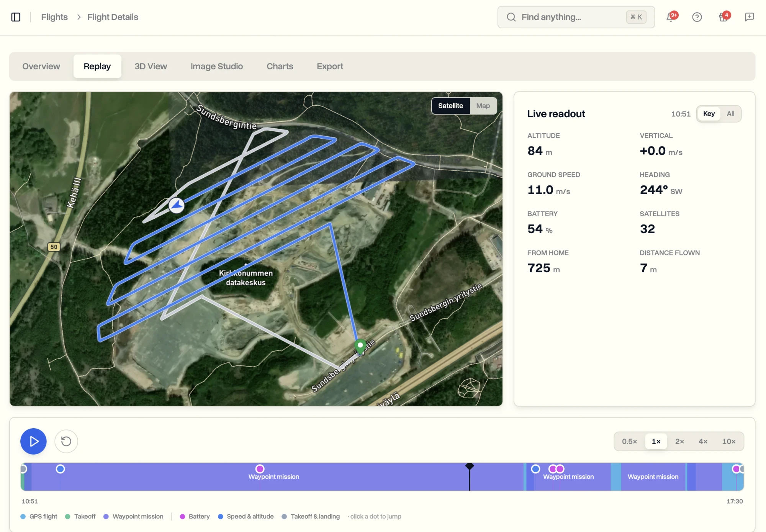Viewport: 766px width, 532px height.
Task: Click the green home point pin
Action: pyautogui.click(x=360, y=346)
